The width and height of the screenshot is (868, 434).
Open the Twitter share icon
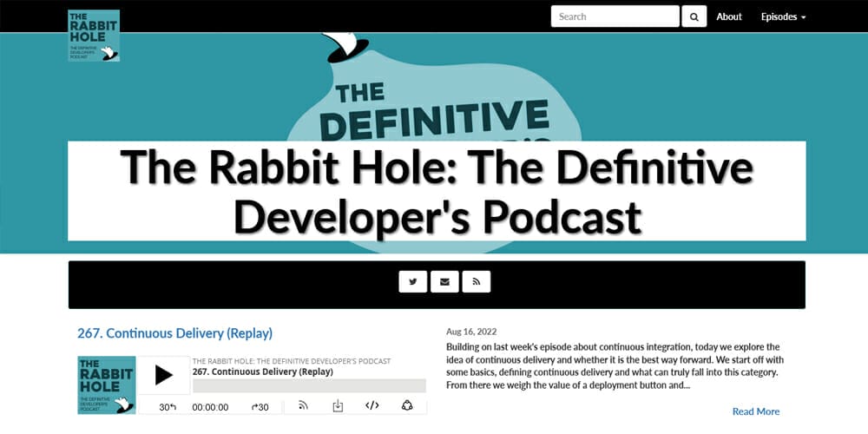[x=413, y=282]
